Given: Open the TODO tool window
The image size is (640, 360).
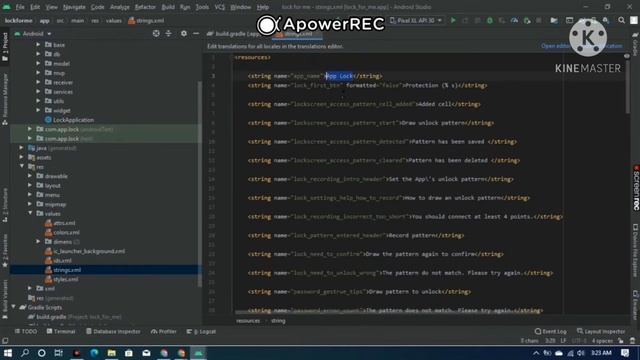Looking at the screenshot, I should [x=25, y=331].
